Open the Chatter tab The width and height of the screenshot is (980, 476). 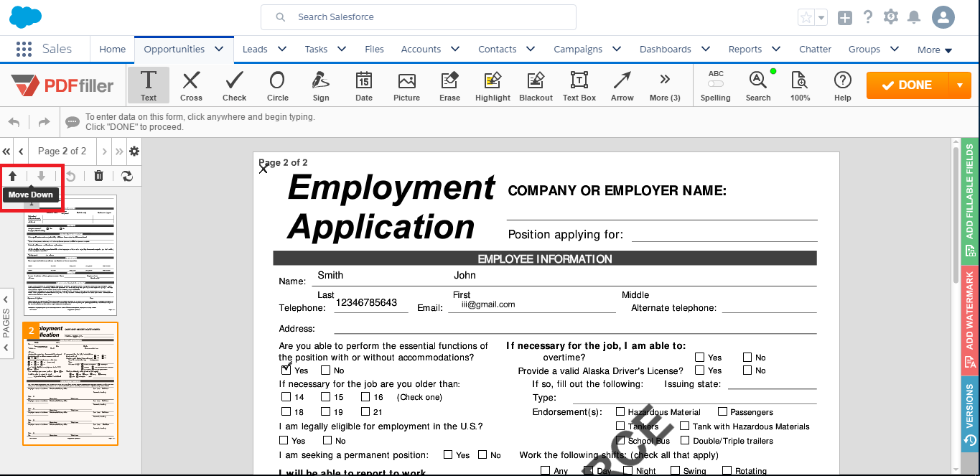815,49
